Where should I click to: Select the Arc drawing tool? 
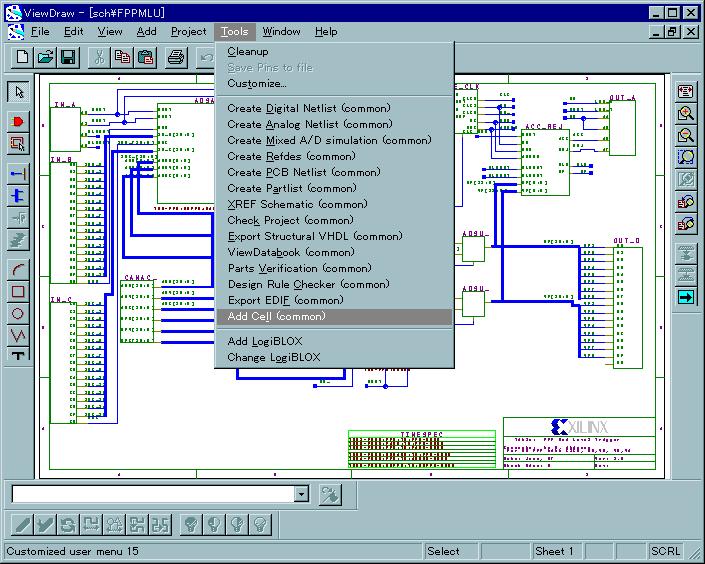coord(18,269)
